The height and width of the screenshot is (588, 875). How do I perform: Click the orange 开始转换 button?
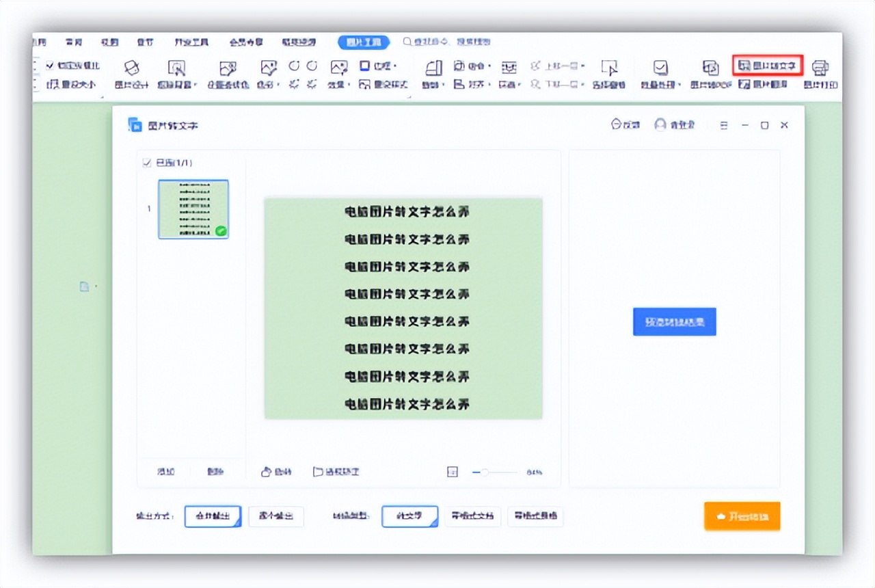tap(742, 516)
